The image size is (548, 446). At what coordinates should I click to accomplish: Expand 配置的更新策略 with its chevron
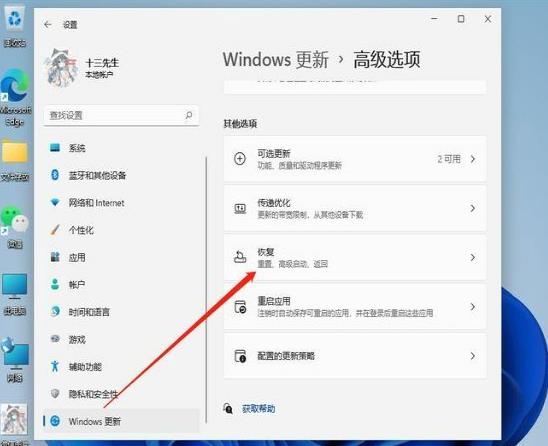473,356
